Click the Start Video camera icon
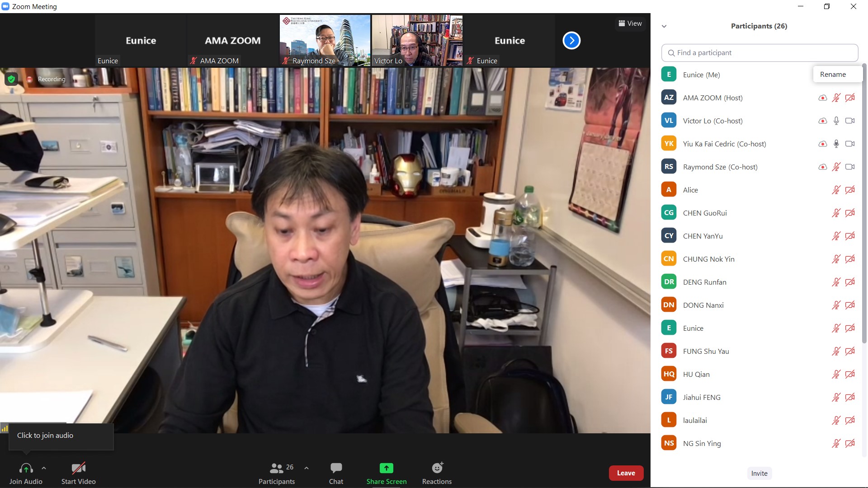The height and width of the screenshot is (488, 868). [x=78, y=468]
